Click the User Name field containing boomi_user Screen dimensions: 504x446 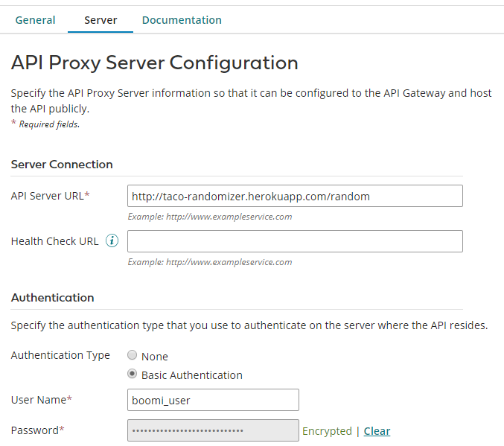click(213, 400)
